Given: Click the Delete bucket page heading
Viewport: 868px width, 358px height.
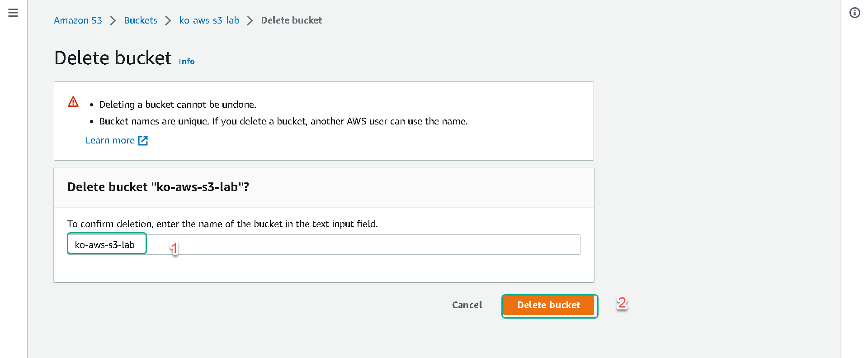Looking at the screenshot, I should (113, 58).
